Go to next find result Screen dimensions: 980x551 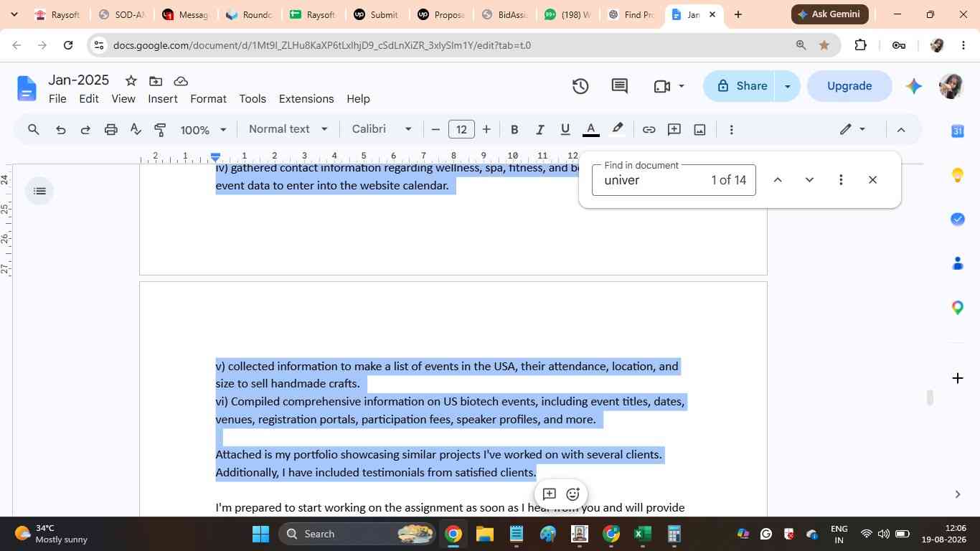809,180
